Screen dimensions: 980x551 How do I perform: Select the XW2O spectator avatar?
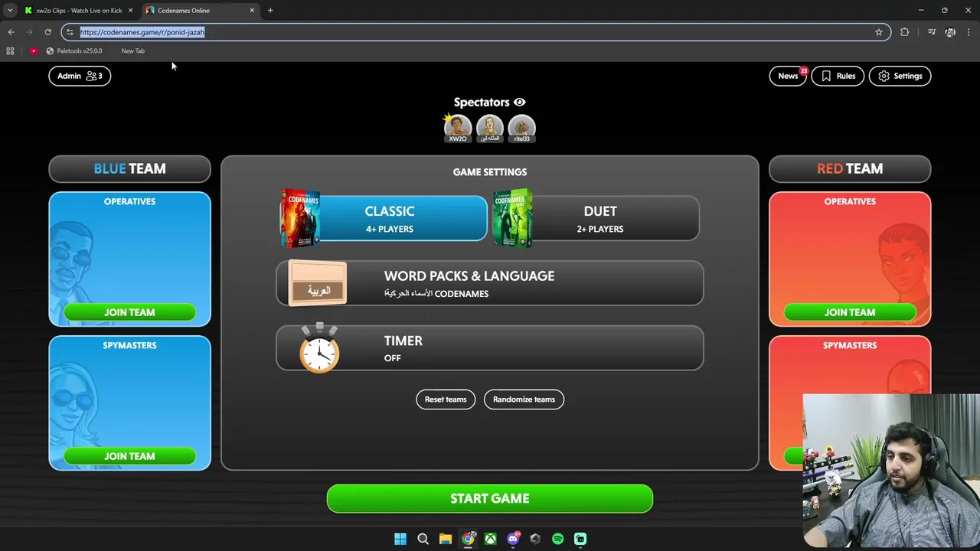pos(458,128)
